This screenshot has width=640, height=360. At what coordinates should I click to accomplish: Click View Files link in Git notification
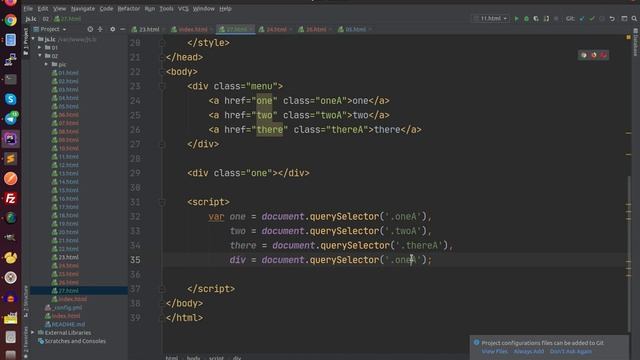click(x=495, y=351)
